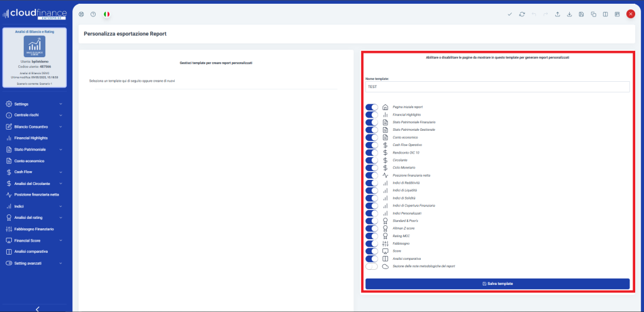This screenshot has width=644, height=312.
Task: Toggle the Circolante page switch
Action: pyautogui.click(x=372, y=160)
